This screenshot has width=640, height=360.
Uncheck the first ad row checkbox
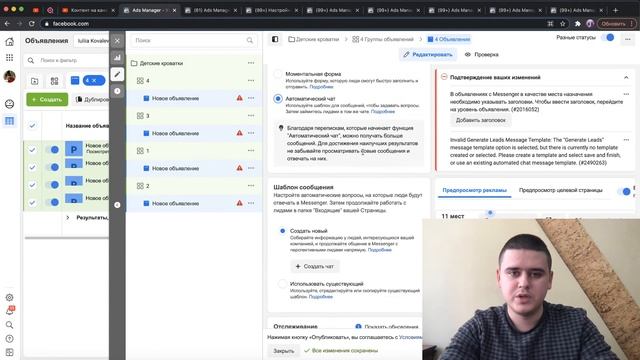click(x=32, y=150)
